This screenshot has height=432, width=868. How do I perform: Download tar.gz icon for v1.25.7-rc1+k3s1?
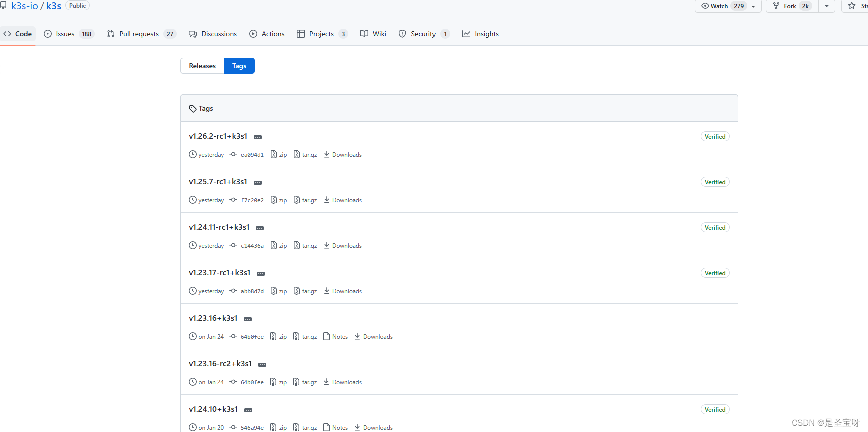click(297, 200)
